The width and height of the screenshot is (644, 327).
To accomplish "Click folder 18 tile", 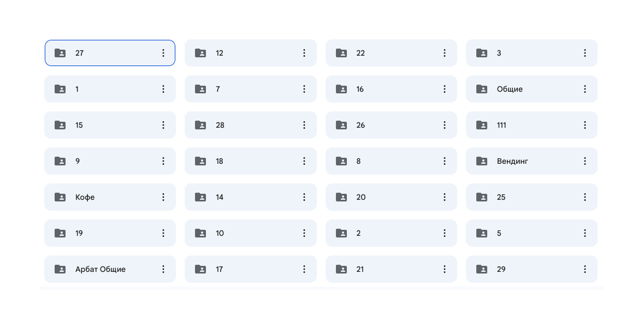I will pyautogui.click(x=251, y=161).
